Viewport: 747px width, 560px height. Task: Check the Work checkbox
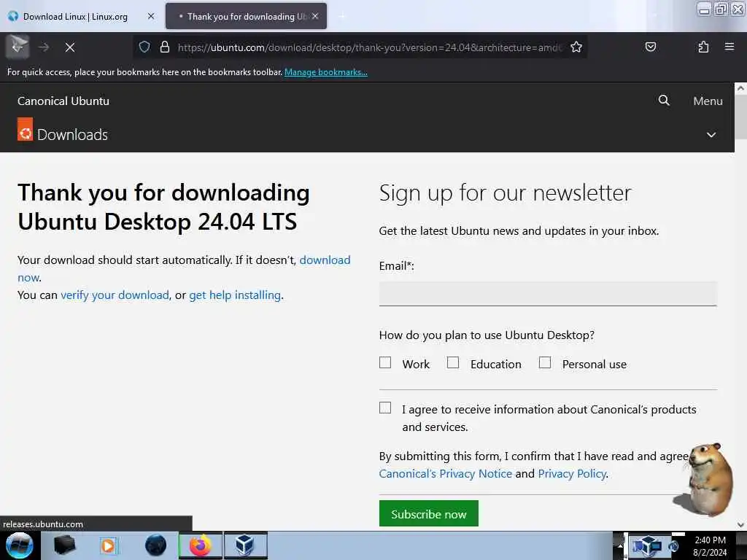tap(385, 363)
